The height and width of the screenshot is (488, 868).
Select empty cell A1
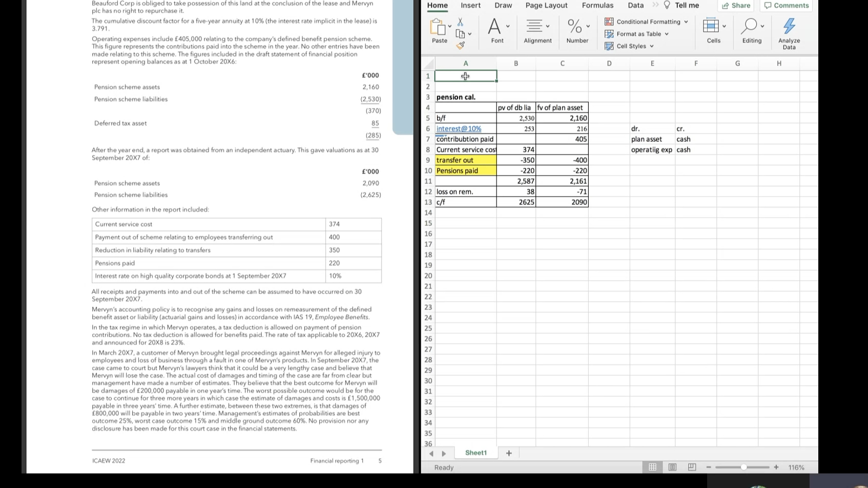tap(465, 76)
